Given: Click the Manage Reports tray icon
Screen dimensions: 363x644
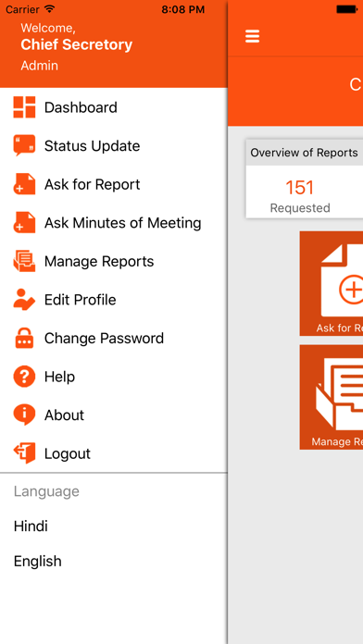Looking at the screenshot, I should pos(24,261).
